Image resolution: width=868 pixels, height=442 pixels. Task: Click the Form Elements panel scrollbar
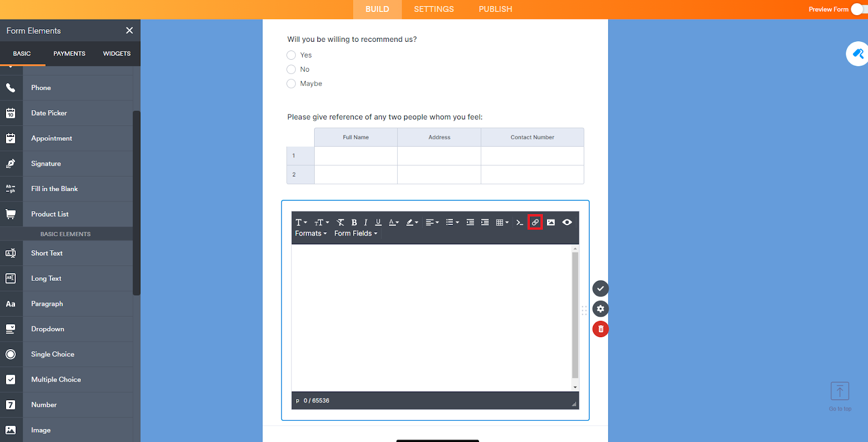coord(137,203)
